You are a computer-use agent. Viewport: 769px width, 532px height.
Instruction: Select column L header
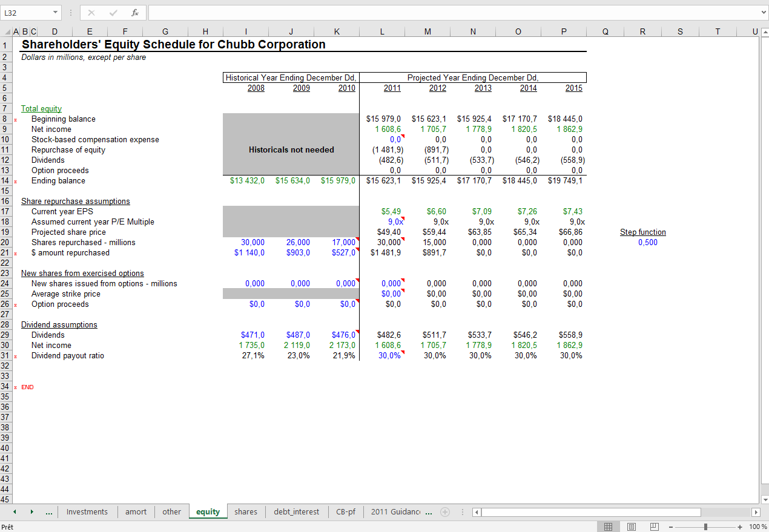coord(382,32)
